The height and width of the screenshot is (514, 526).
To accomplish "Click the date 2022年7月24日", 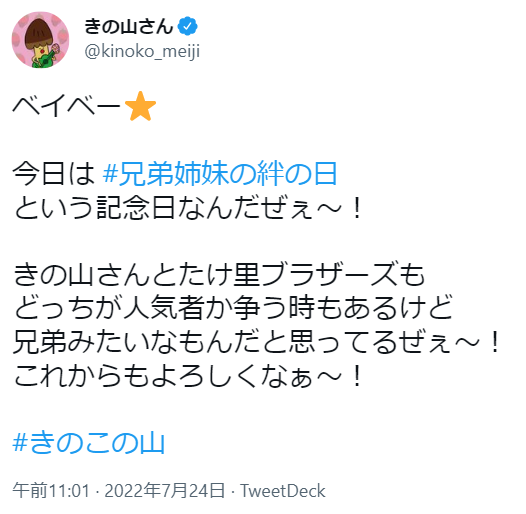I will [164, 491].
